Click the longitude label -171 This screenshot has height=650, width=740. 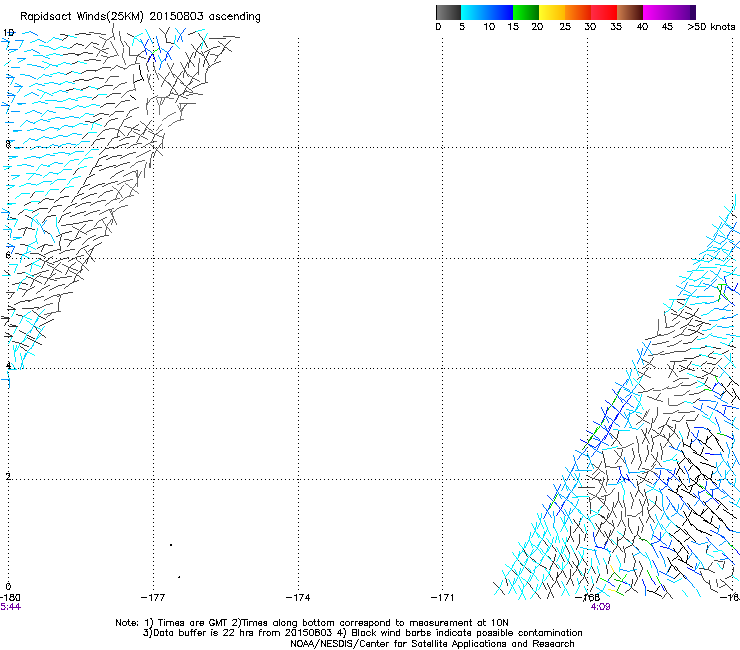click(442, 598)
